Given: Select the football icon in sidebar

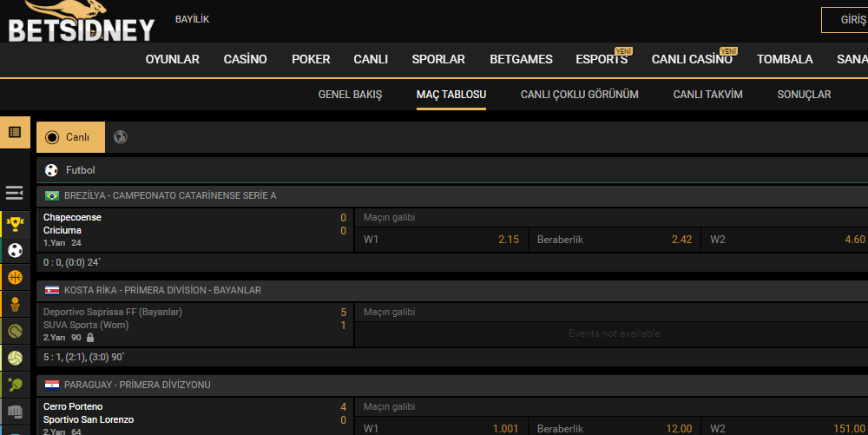Looking at the screenshot, I should point(15,251).
